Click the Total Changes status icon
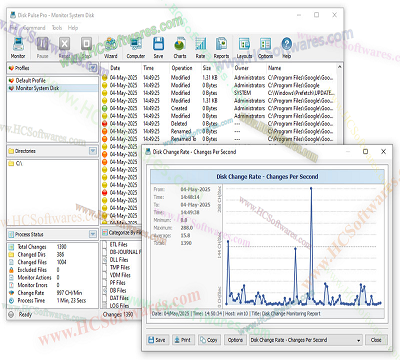The height and width of the screenshot is (360, 400). tap(11, 247)
